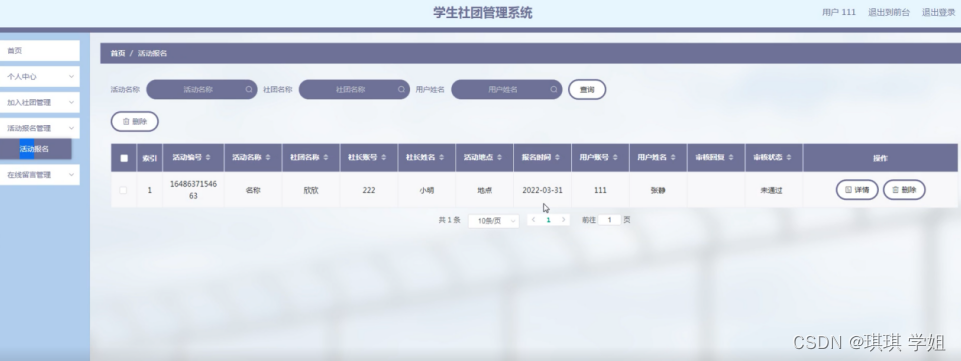Focus the 社团名称 search input
The image size is (961, 361).
coord(354,89)
